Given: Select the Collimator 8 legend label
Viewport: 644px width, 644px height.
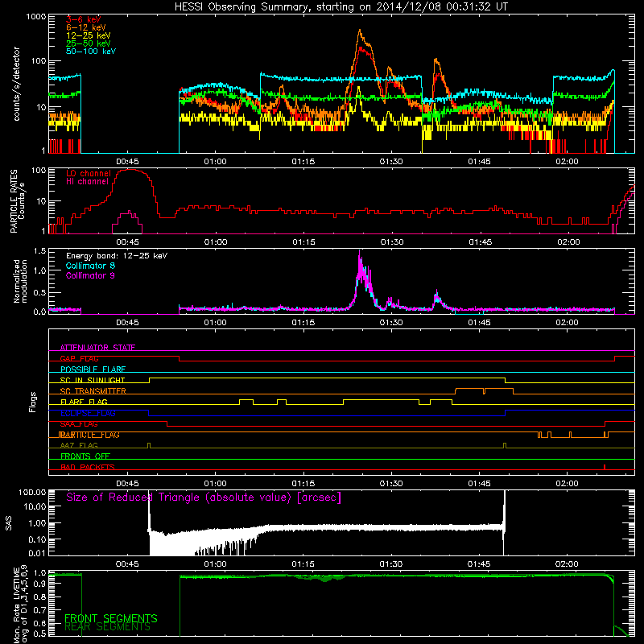Looking at the screenshot, I should click(90, 266).
